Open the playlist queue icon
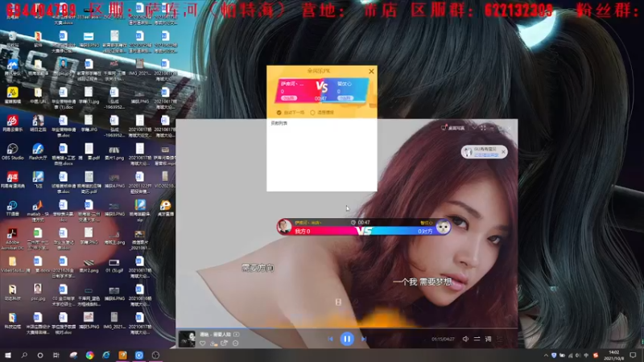Screen dimensions: 644x362 point(499,339)
